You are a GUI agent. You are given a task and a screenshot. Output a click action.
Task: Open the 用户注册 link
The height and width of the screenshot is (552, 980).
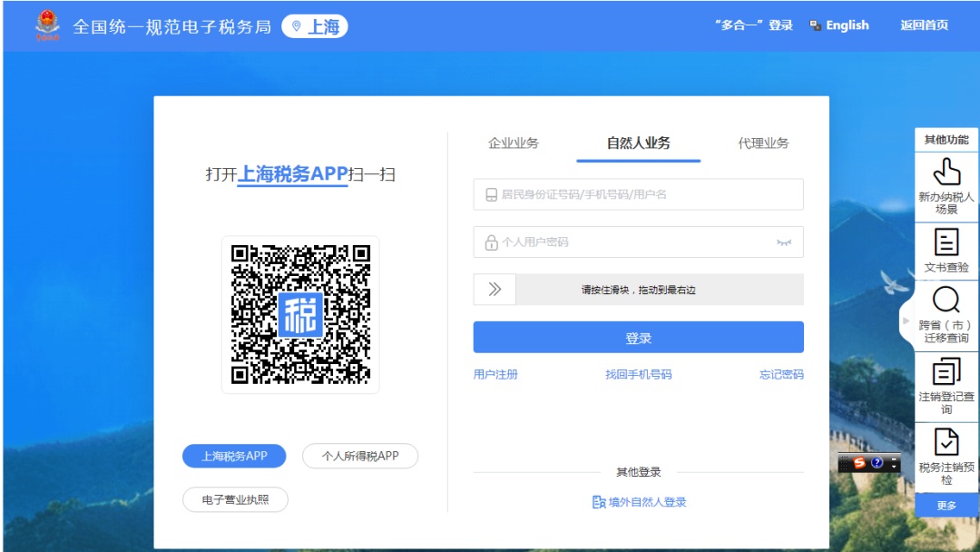(495, 374)
